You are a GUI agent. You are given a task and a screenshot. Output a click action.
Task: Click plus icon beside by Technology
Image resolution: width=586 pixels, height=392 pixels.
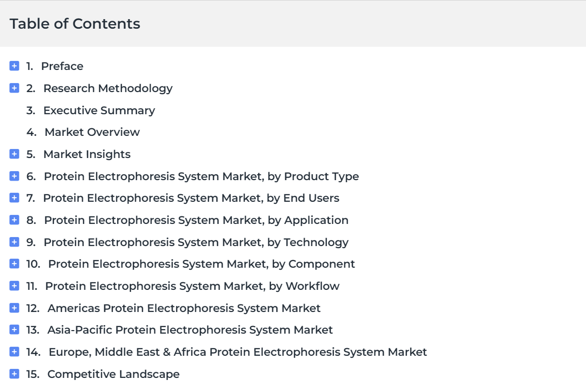pyautogui.click(x=14, y=242)
